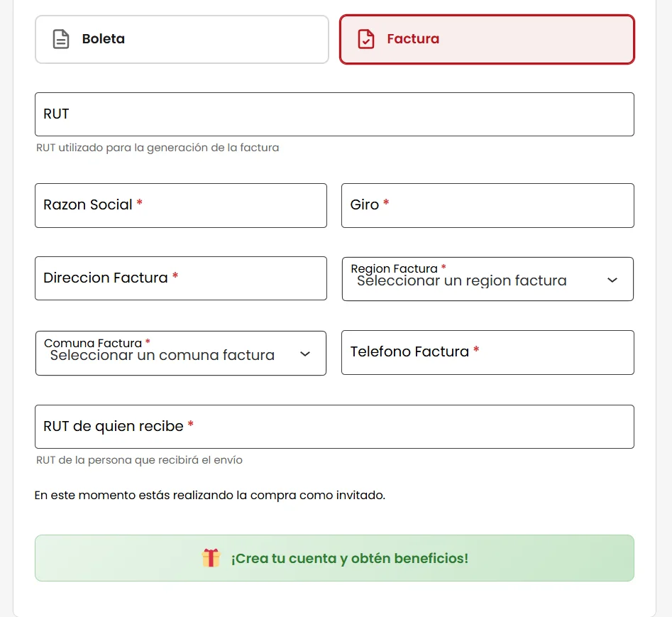Image resolution: width=672 pixels, height=617 pixels.
Task: Open the Comuna Factura dropdown
Action: point(181,353)
